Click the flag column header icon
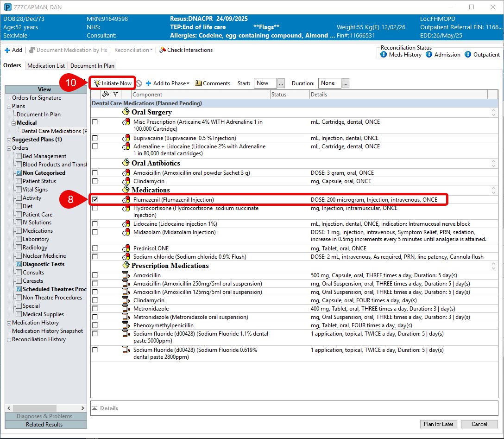This screenshot has width=504, height=439. (116, 95)
